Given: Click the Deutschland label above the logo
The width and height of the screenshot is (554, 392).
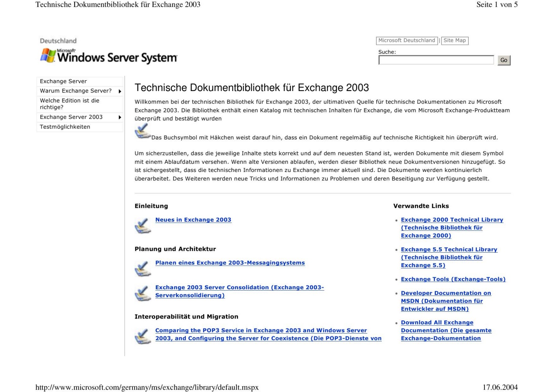Looking at the screenshot, I should [58, 41].
